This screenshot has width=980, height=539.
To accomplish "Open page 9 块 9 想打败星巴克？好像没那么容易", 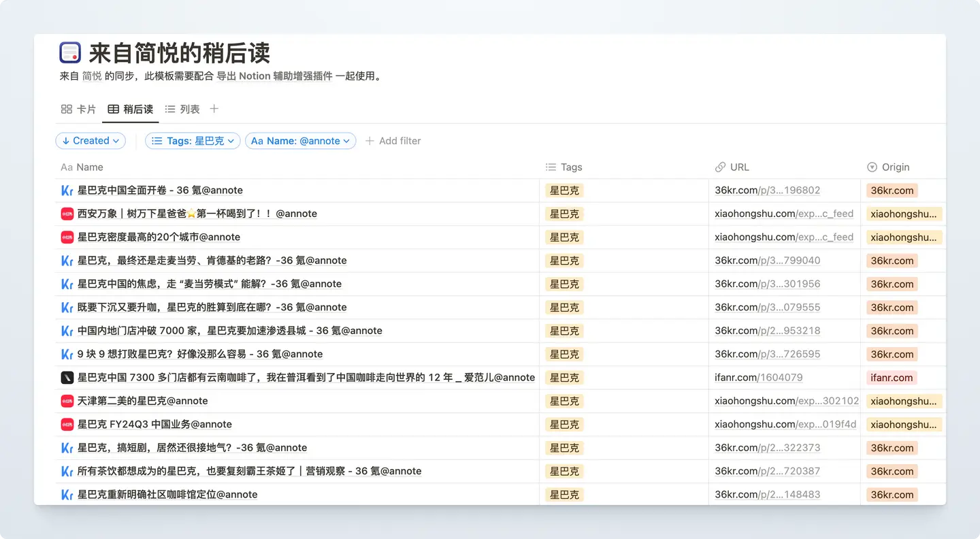I will point(200,354).
